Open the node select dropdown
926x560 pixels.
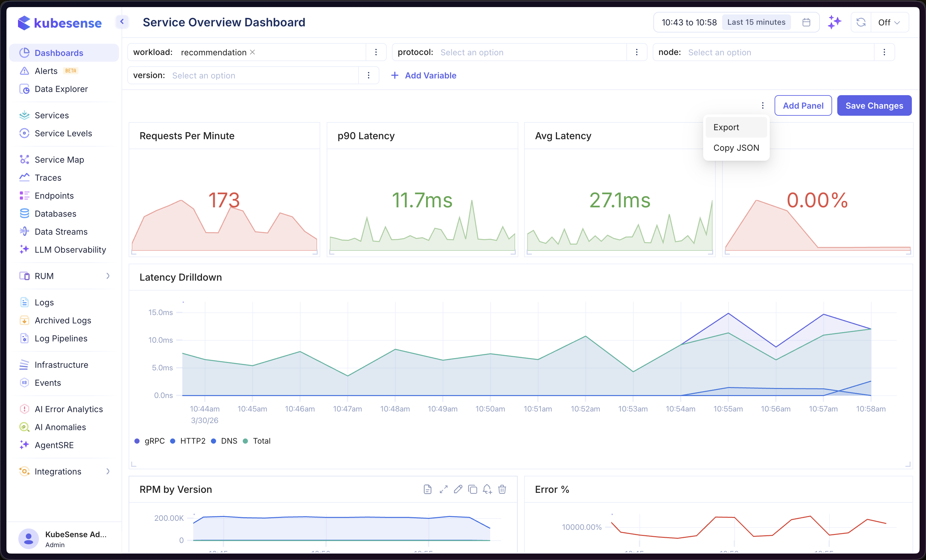(x=779, y=52)
